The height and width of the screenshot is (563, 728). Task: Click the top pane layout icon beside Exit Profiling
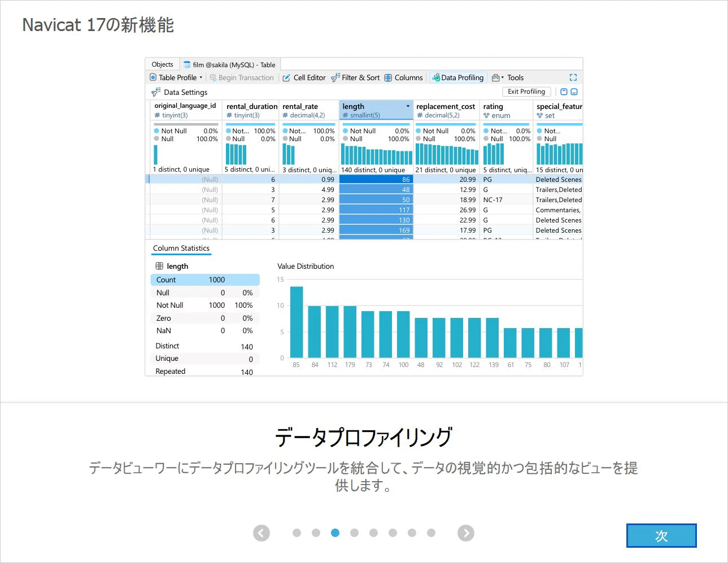tap(564, 91)
